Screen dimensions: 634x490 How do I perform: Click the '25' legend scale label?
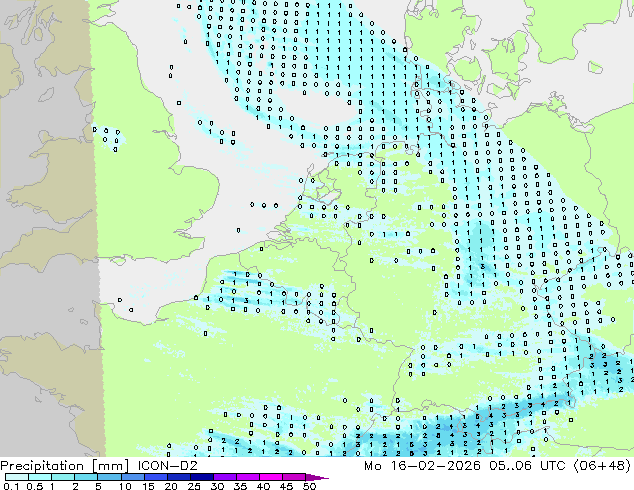pyautogui.click(x=194, y=486)
